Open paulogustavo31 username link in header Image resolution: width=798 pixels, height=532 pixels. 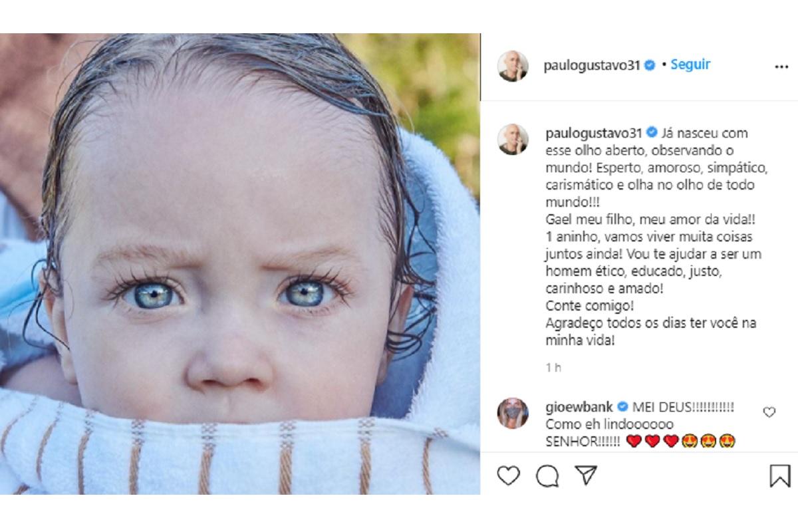point(592,65)
